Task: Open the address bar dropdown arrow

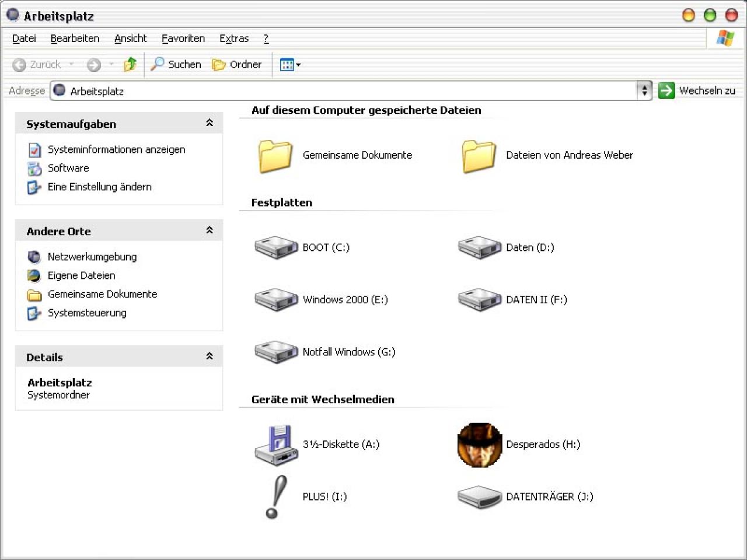Action: [x=644, y=90]
